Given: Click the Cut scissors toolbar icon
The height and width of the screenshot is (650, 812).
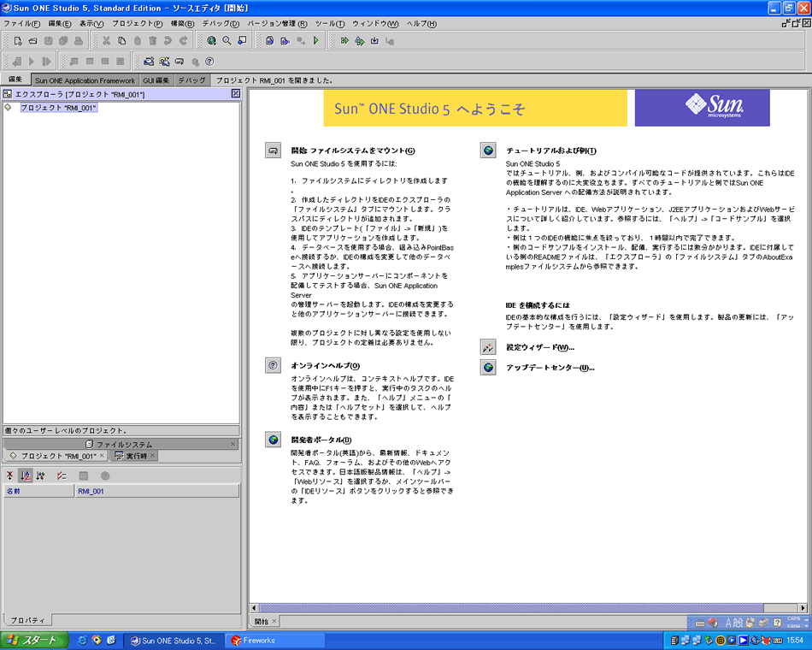Looking at the screenshot, I should pos(106,40).
